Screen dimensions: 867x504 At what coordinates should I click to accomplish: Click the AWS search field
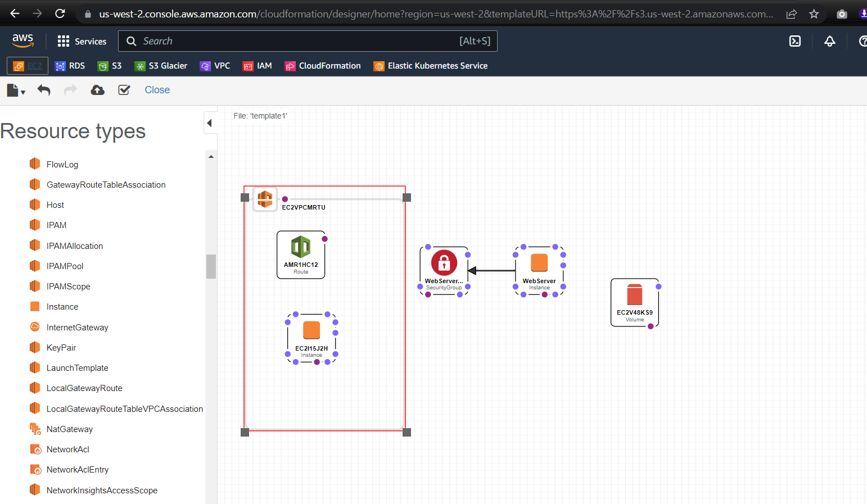[308, 41]
